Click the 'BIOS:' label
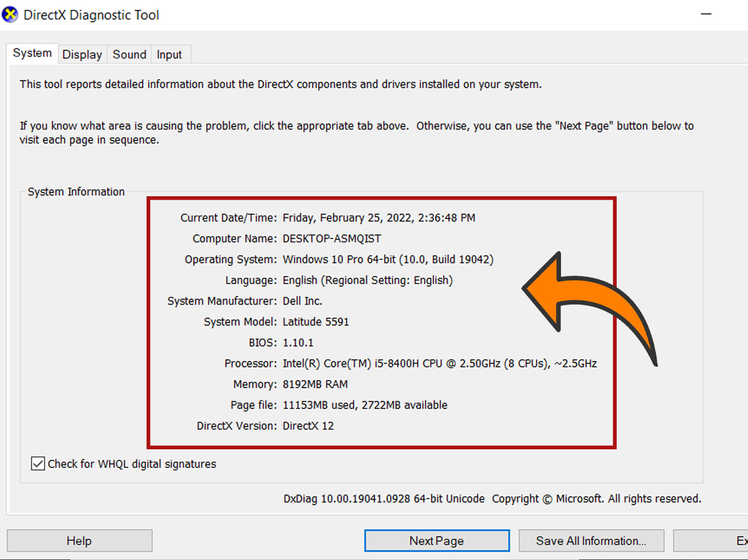This screenshot has width=748, height=560. click(x=263, y=343)
